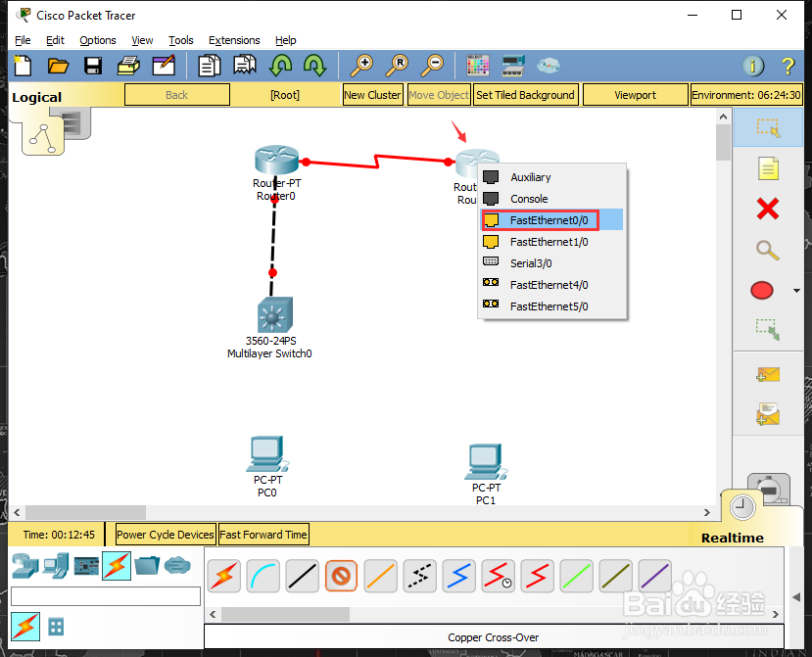Select the Connections lightning category icon
Screen dimensions: 812x657
coord(117,565)
